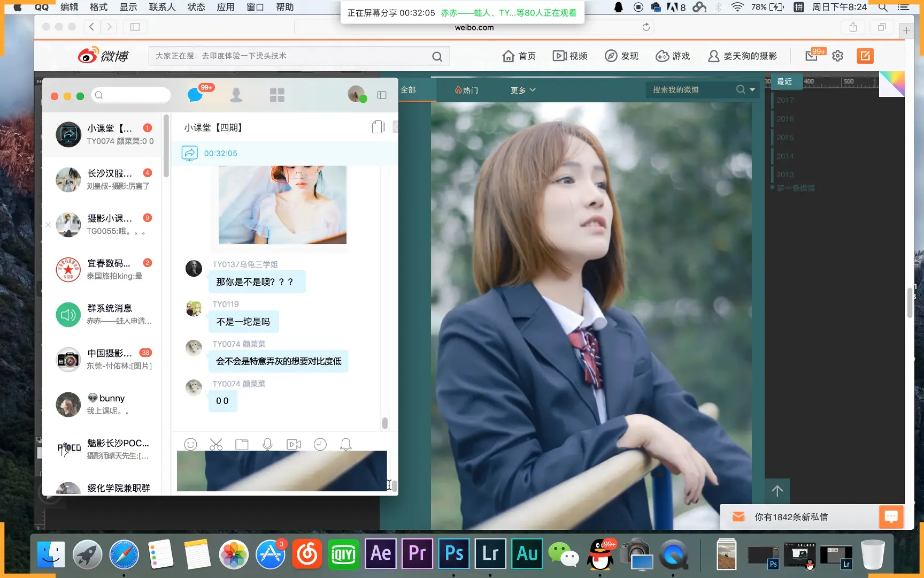Open the screen sharing status icon in chat

tap(189, 154)
